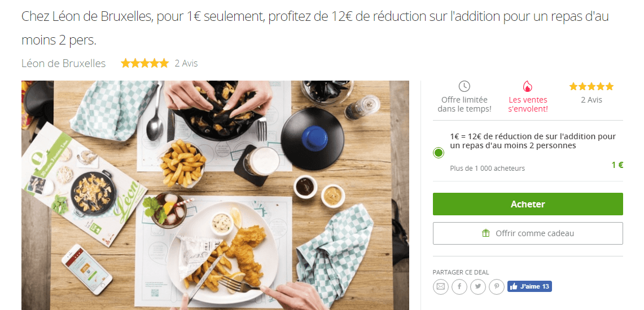This screenshot has height=310, width=644.
Task: Click the Les ventes s'envolent label
Action: [528, 104]
